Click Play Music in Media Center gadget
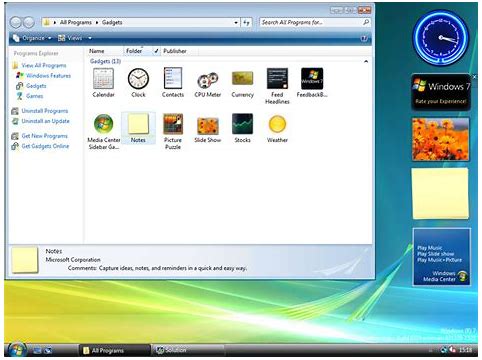 point(429,248)
